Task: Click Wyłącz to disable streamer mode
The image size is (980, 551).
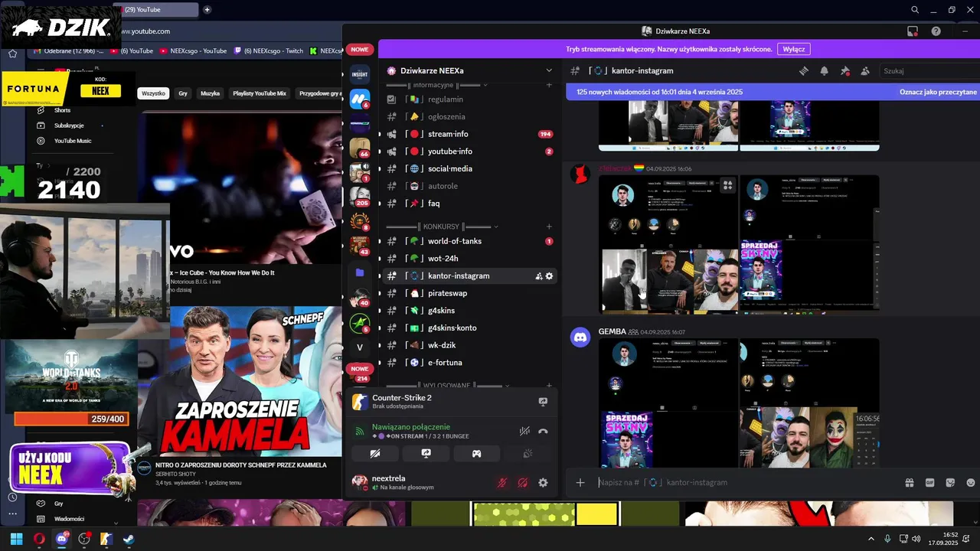Action: (x=794, y=49)
